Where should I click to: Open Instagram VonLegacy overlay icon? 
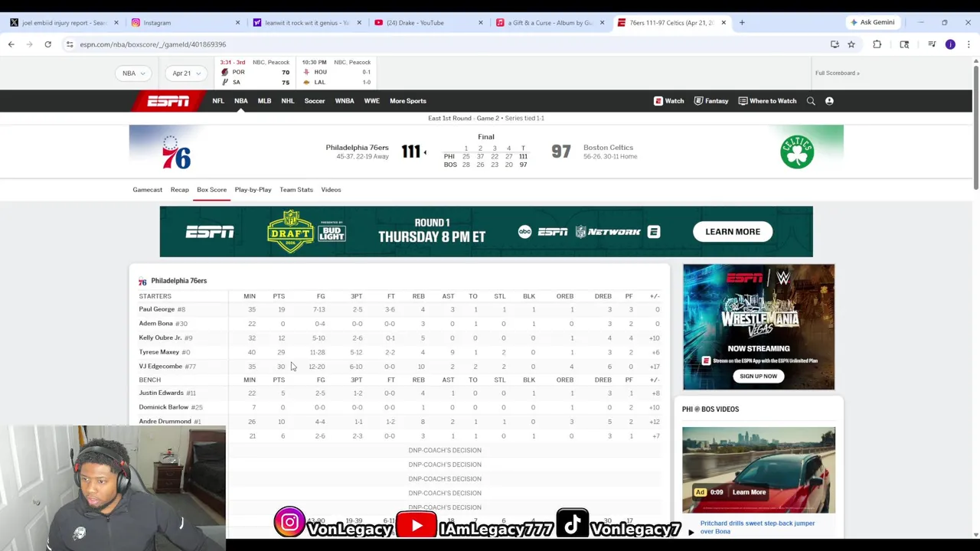[290, 523]
